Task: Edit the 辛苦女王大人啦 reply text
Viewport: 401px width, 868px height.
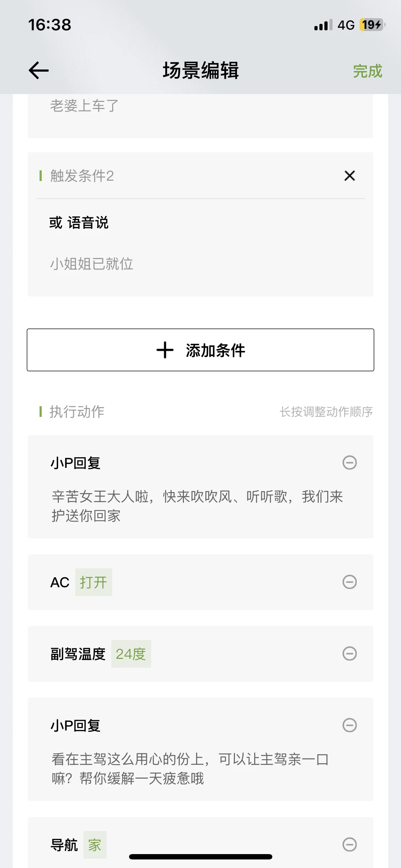Action: tap(197, 506)
